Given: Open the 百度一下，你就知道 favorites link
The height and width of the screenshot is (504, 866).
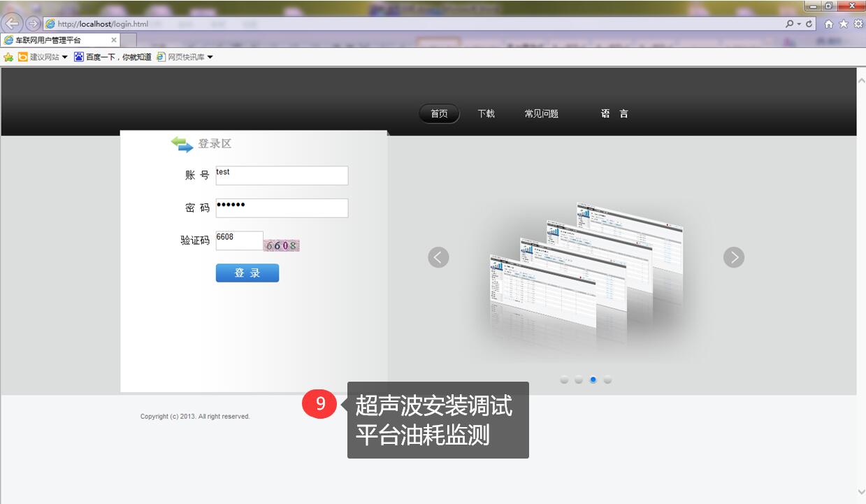Looking at the screenshot, I should click(x=113, y=57).
